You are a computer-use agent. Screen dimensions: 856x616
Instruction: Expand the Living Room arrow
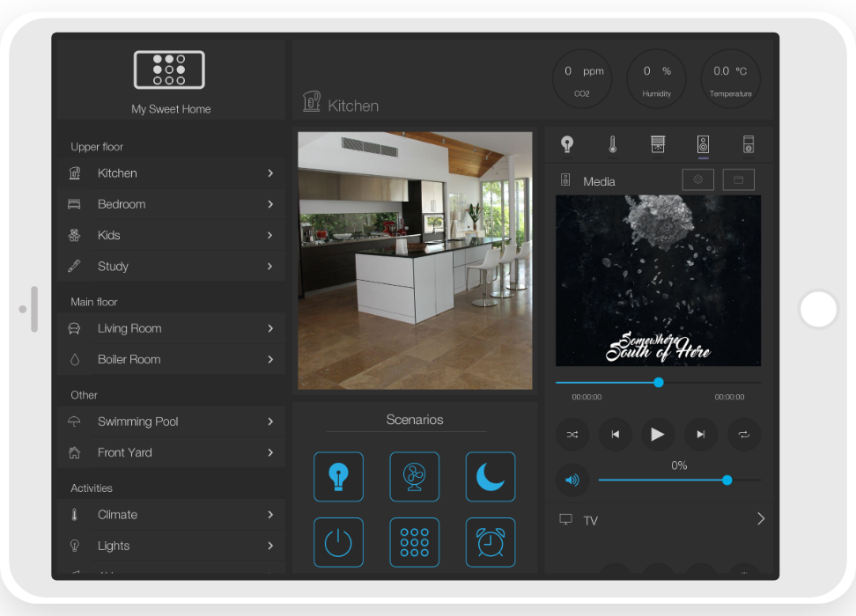coord(270,328)
